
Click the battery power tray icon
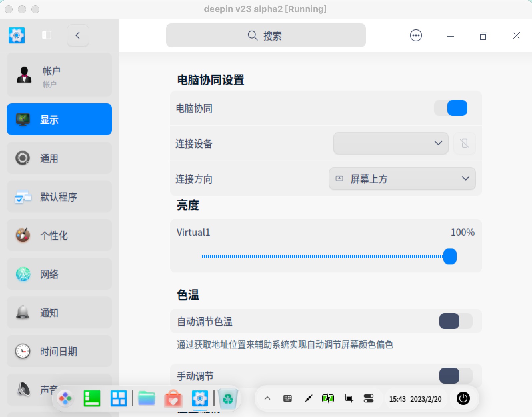pyautogui.click(x=328, y=398)
